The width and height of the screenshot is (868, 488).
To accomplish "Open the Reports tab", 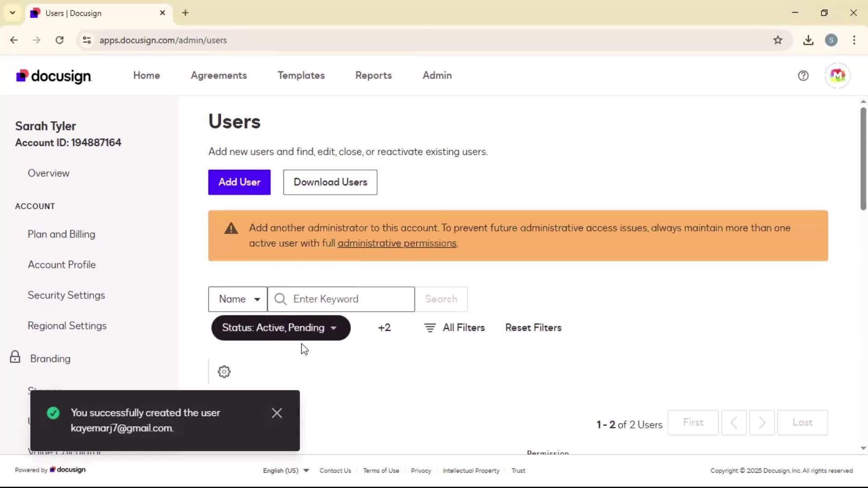I will (373, 75).
